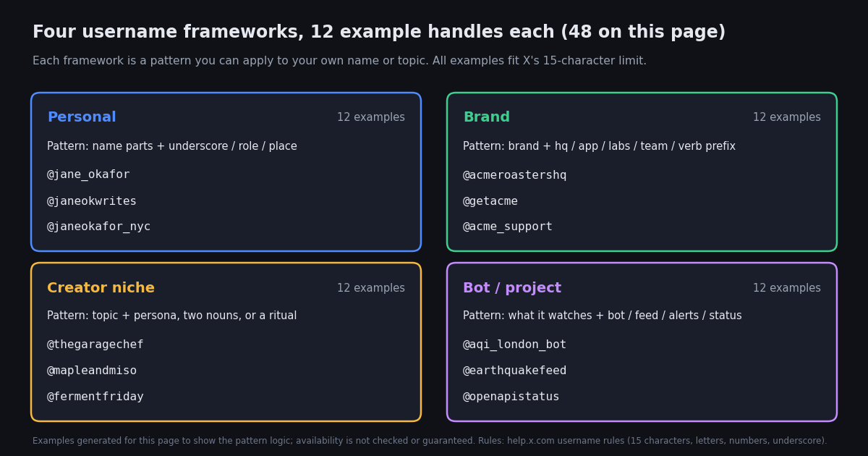Click the Personal pattern description line
This screenshot has height=456, width=868.
coord(172,146)
